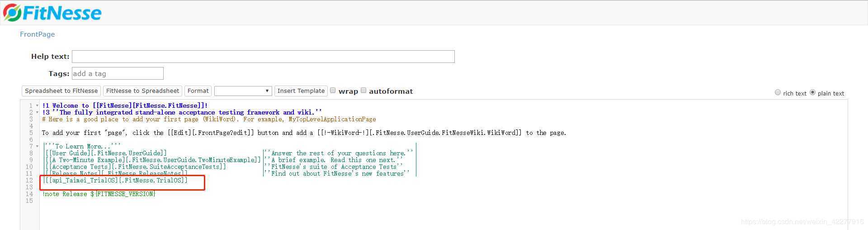Click the [[Acceptance Tests] line
This screenshot has width=868, height=230.
click(135, 167)
